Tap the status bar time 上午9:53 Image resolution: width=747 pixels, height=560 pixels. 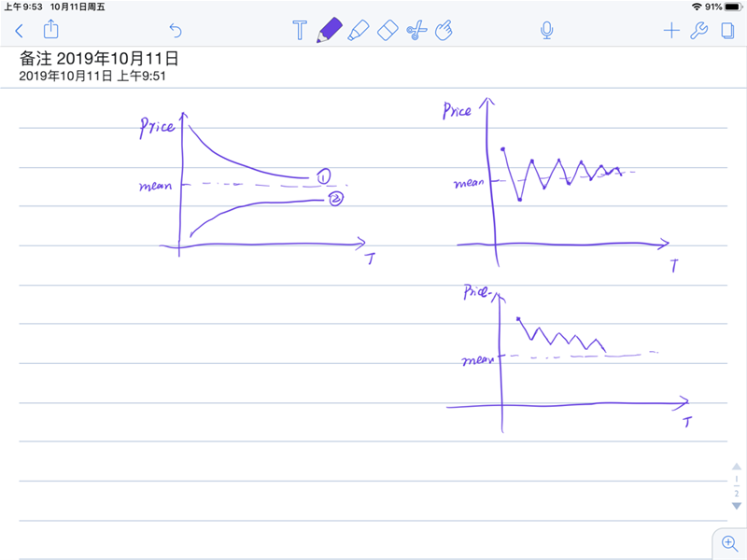pos(23,7)
